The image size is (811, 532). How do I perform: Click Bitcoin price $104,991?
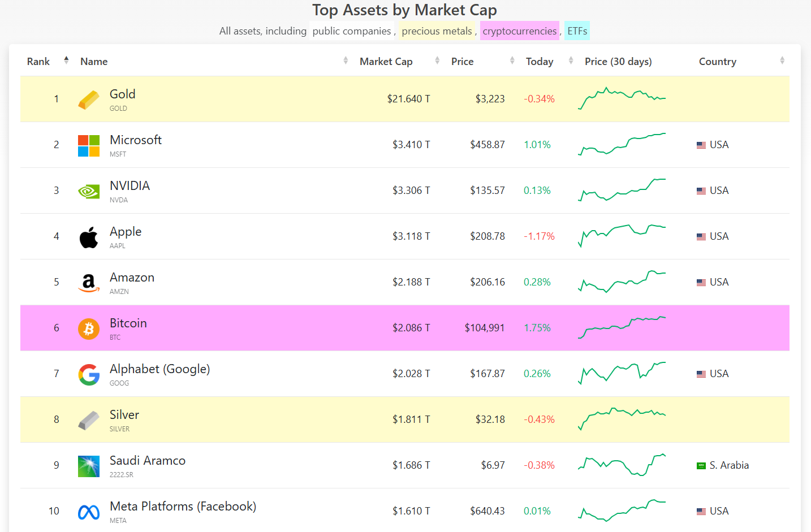(485, 328)
